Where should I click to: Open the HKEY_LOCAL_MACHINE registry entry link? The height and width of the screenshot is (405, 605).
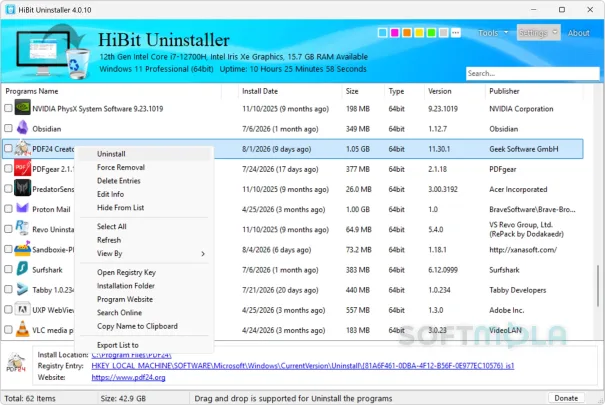pos(302,366)
